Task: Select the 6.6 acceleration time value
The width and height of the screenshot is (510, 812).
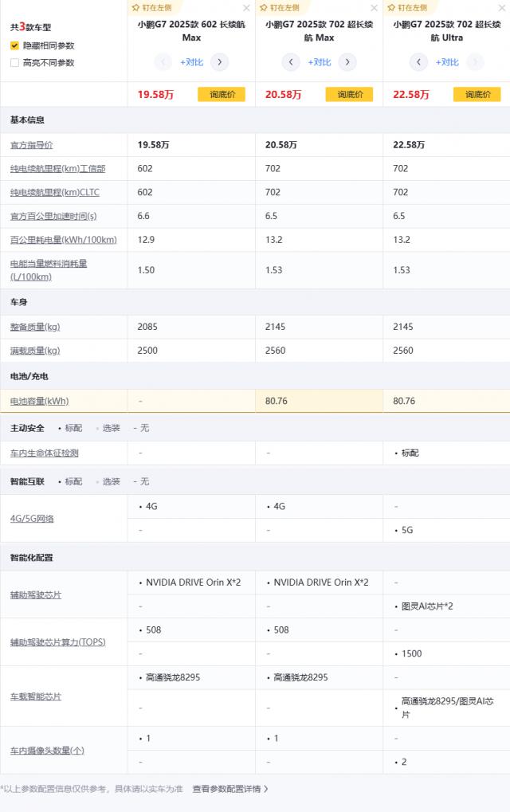Action: [143, 216]
